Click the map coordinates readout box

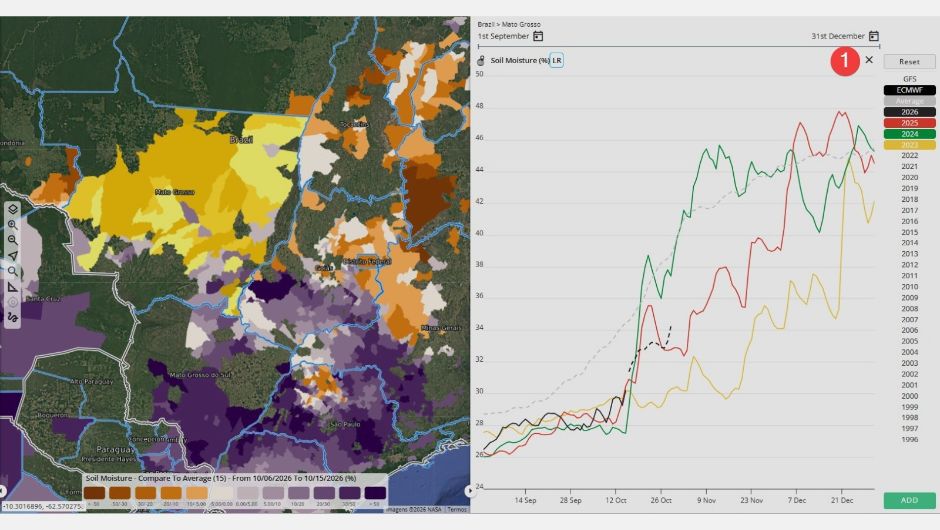pyautogui.click(x=42, y=507)
